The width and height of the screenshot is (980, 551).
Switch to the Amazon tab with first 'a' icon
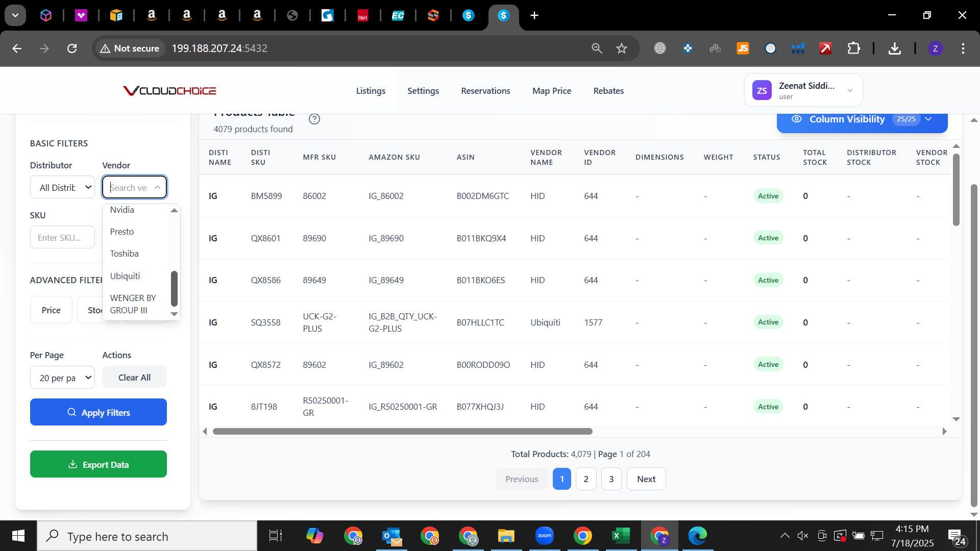(151, 15)
